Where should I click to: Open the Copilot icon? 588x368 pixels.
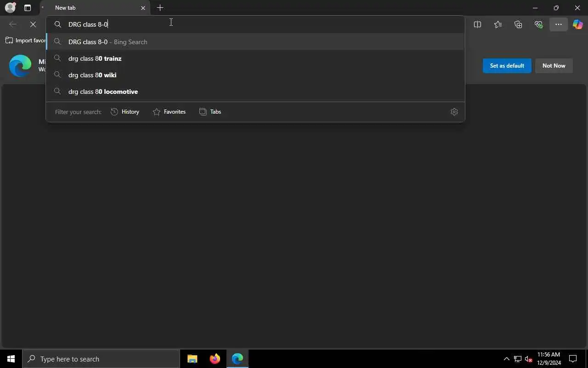(x=578, y=24)
